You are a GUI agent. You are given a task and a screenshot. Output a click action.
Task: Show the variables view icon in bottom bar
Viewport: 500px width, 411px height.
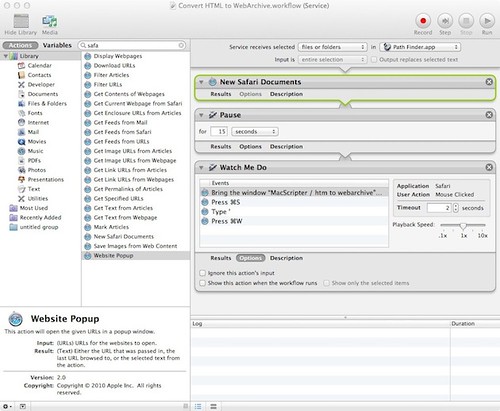pos(213,406)
